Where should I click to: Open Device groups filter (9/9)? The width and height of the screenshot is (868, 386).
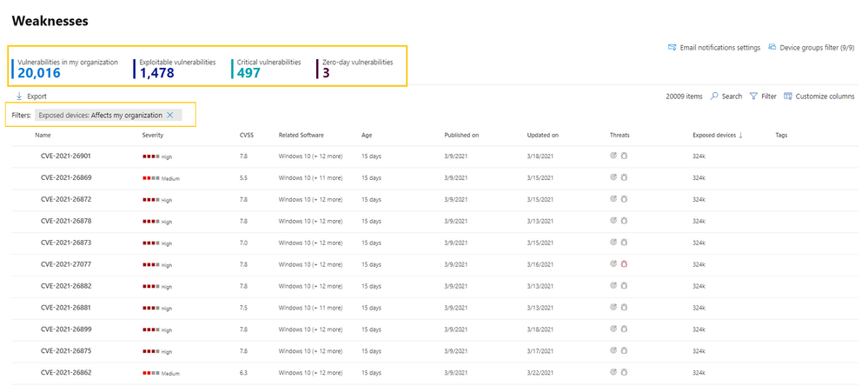[811, 48]
